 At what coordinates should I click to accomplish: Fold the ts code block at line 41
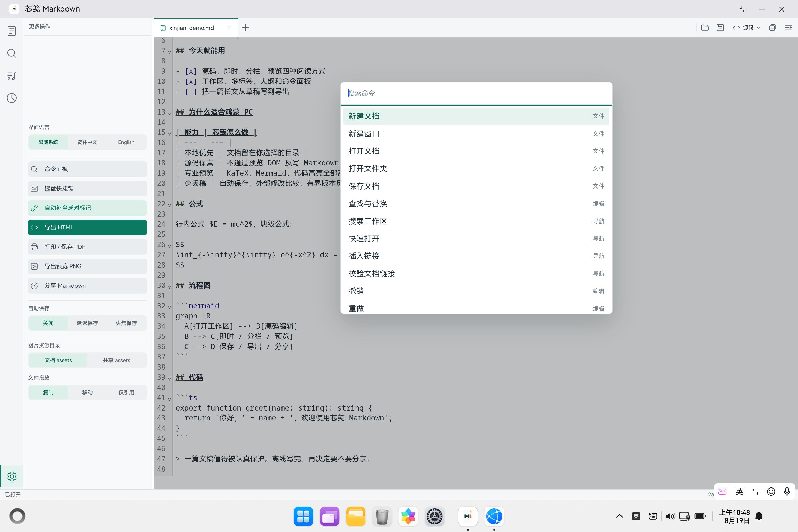(169, 399)
